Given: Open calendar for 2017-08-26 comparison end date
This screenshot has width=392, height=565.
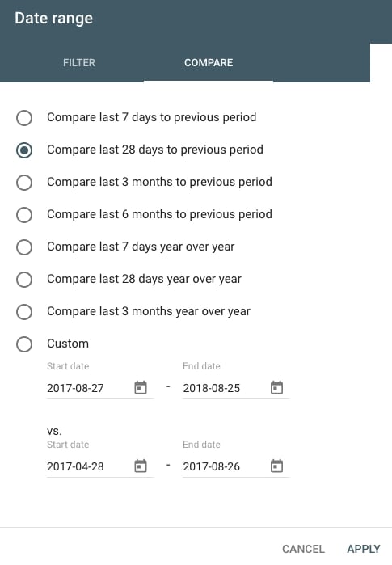Looking at the screenshot, I should (276, 466).
